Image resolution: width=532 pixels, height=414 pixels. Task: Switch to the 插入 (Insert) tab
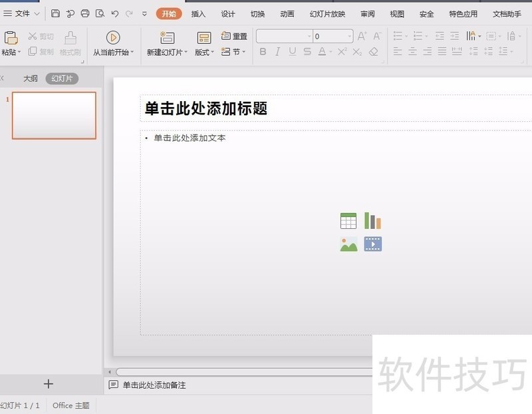click(x=198, y=14)
